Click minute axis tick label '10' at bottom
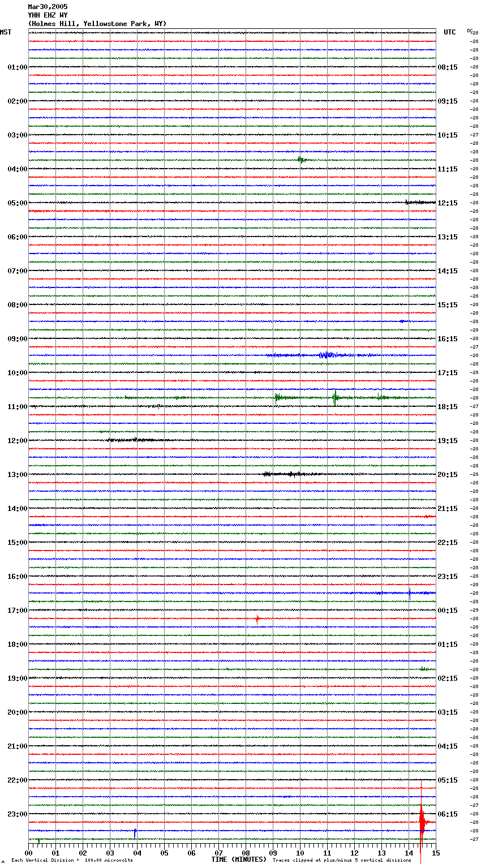 300,853
